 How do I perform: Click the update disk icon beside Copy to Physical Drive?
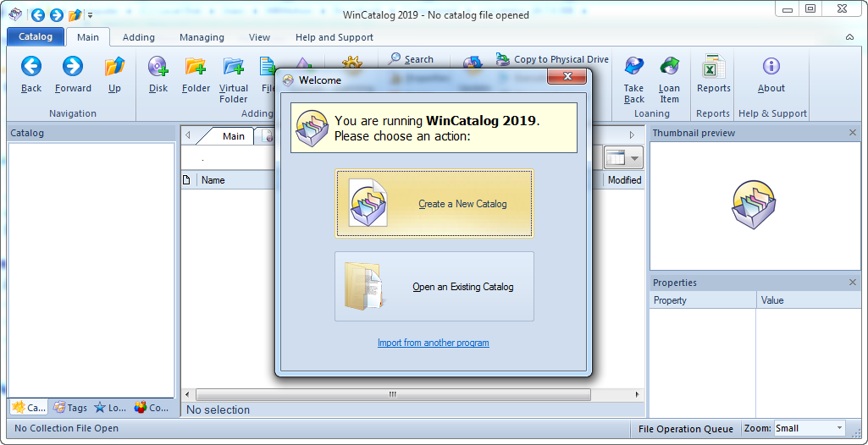pos(473,63)
